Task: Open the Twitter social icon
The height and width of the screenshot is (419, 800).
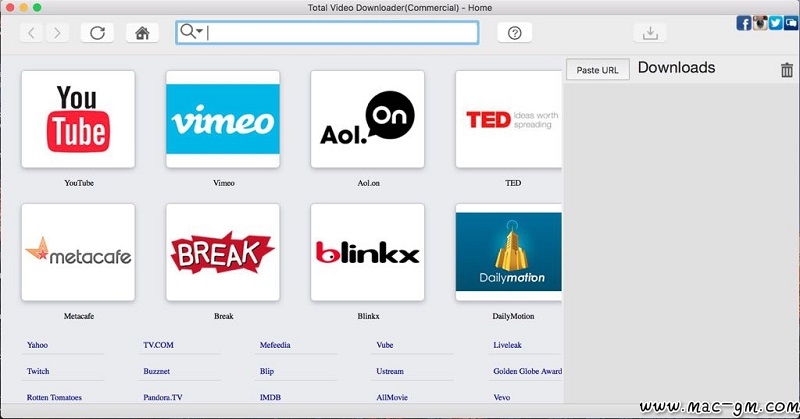Action: [x=775, y=23]
